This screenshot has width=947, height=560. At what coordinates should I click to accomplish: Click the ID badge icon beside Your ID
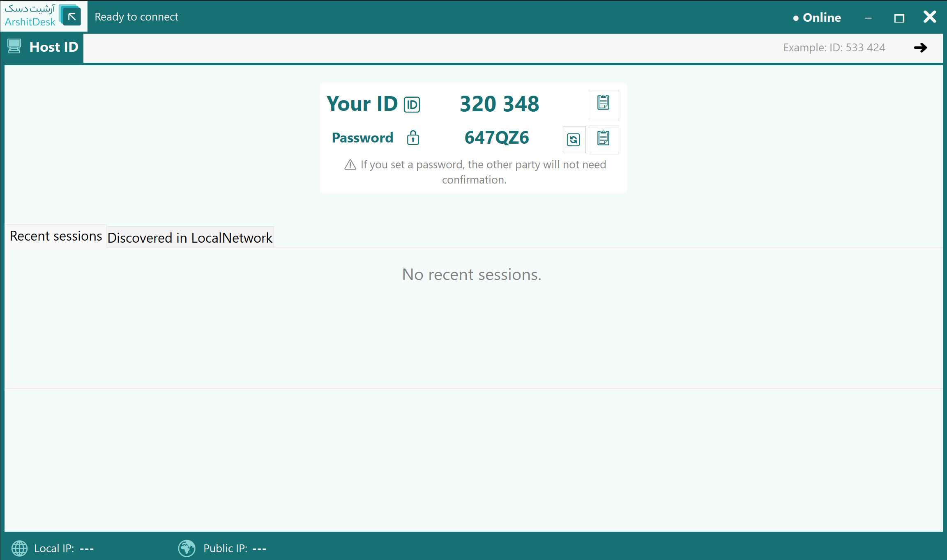pyautogui.click(x=412, y=105)
